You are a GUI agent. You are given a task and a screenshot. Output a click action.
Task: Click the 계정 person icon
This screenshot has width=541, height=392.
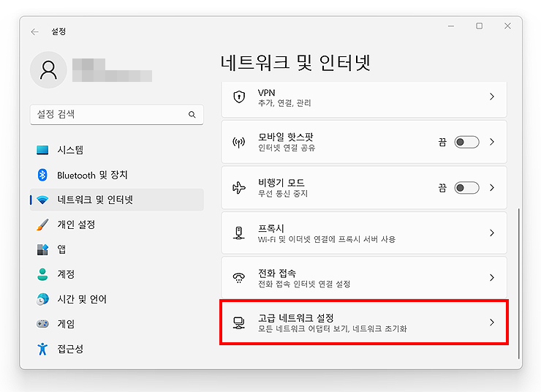(x=42, y=274)
